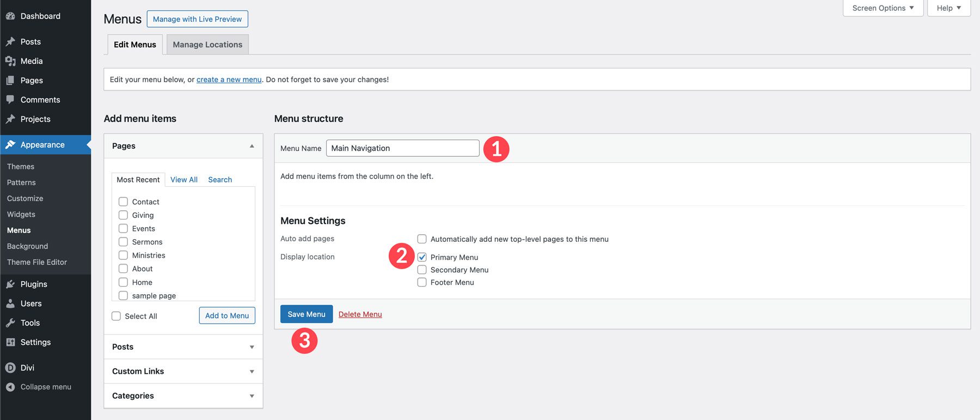
Task: Click the Settings sliders icon
Action: (x=10, y=342)
